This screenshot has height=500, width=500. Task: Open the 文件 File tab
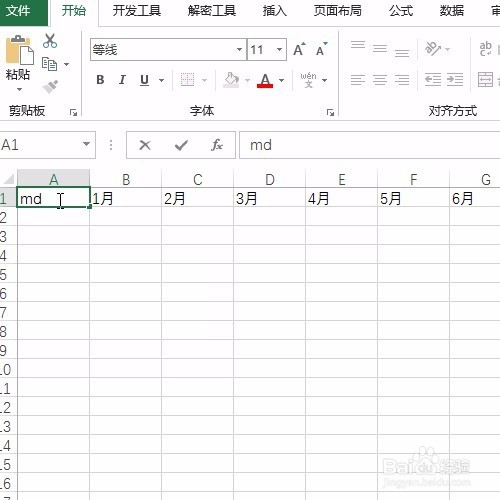tap(18, 11)
